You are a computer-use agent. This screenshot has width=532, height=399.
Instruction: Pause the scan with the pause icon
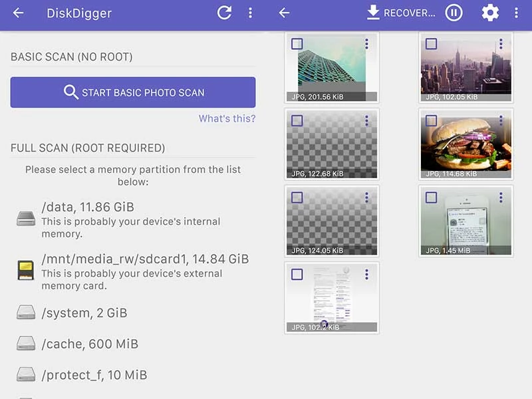pyautogui.click(x=454, y=13)
